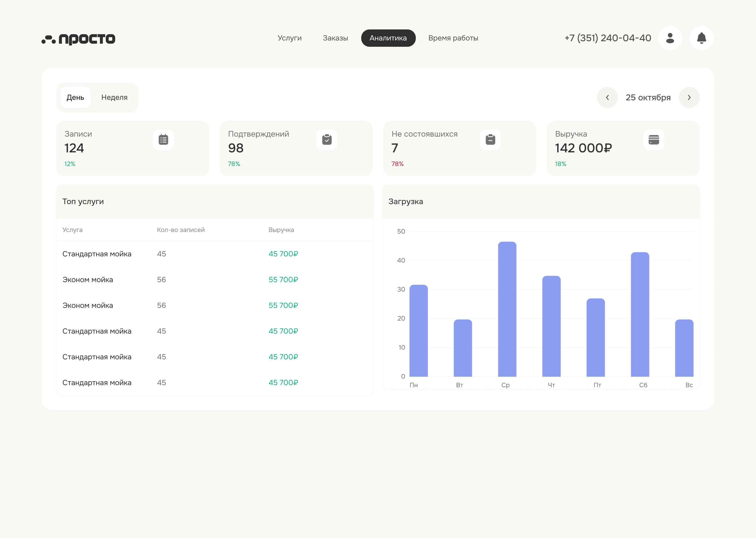Go to previous date with left chevron
Viewport: 756px width, 538px height.
tap(607, 97)
